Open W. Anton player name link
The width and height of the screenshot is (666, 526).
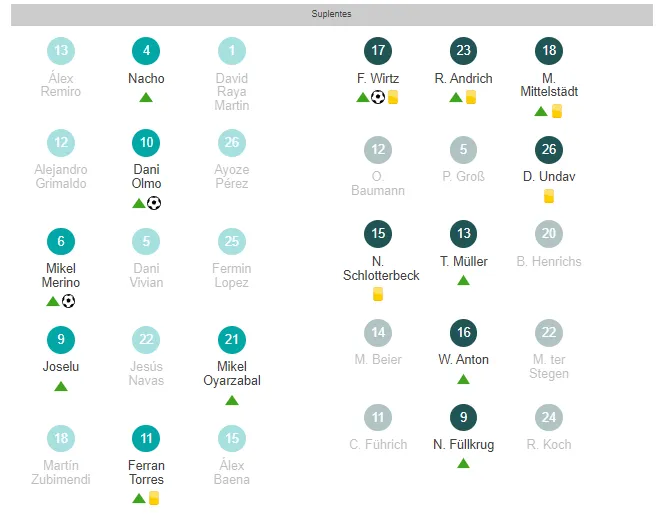pos(463,360)
